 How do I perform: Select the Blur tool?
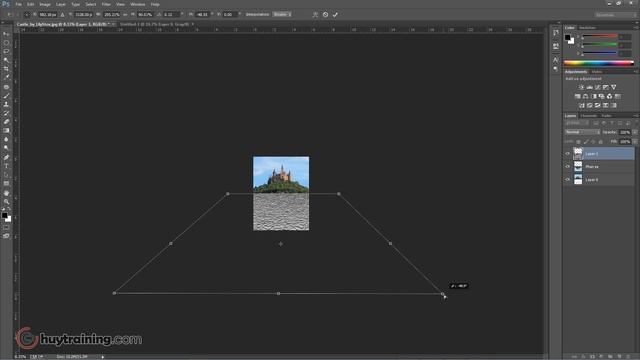pos(6,140)
